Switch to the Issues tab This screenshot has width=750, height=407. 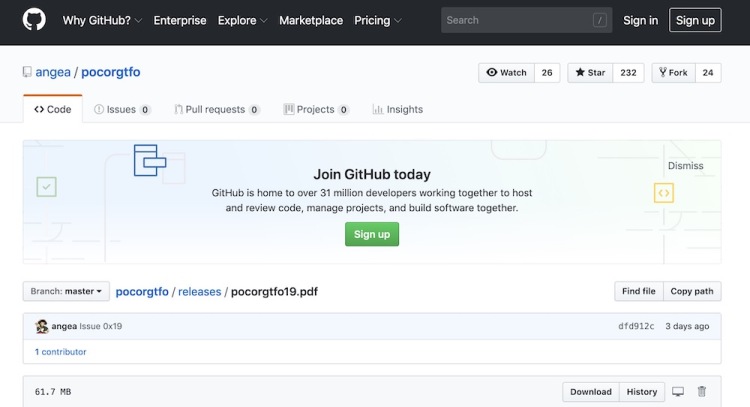click(122, 110)
